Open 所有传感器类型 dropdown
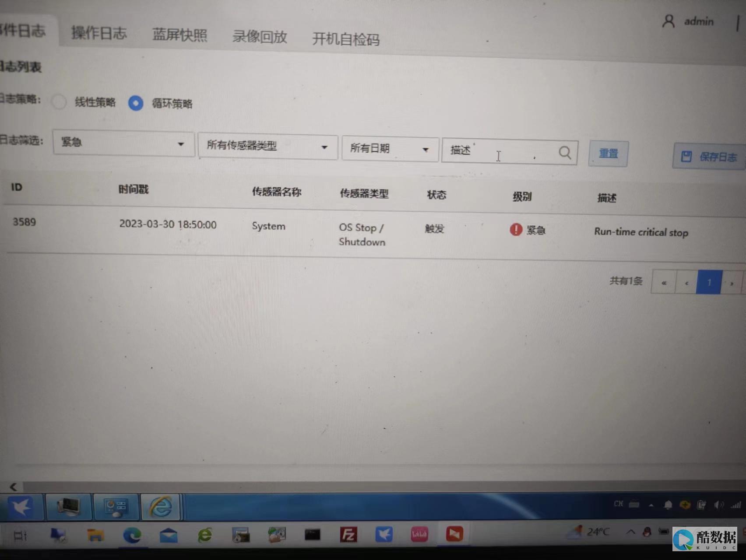This screenshot has width=746, height=560. (x=267, y=146)
